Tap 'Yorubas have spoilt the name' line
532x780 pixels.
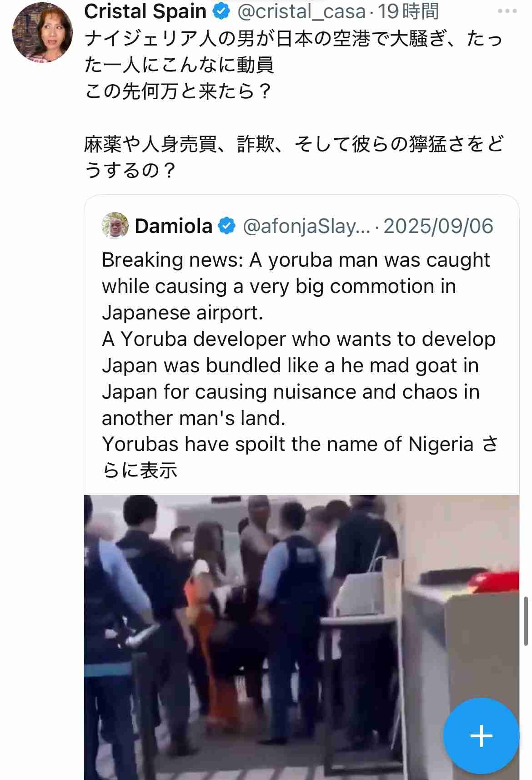(287, 444)
